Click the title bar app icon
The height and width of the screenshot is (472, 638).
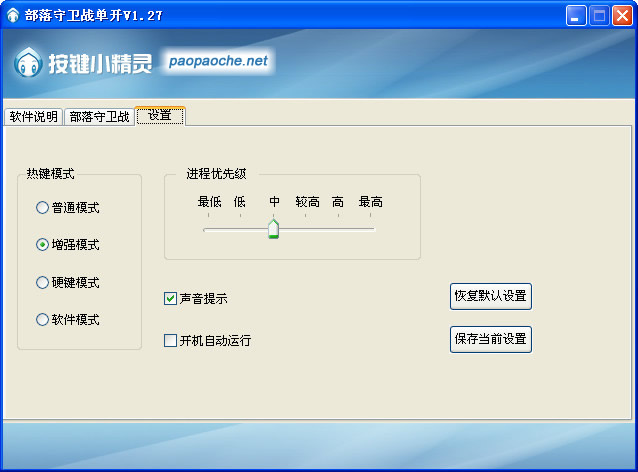[x=13, y=15]
